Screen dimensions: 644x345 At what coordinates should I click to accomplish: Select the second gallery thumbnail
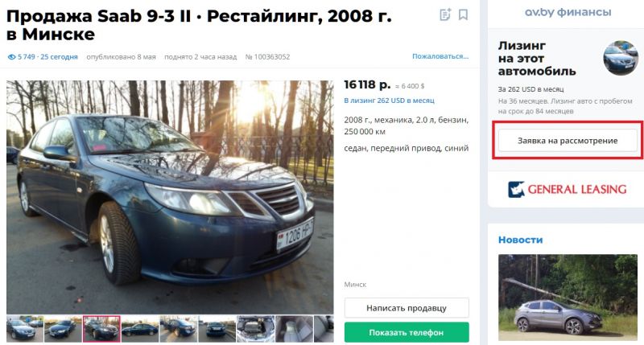[x=63, y=329]
